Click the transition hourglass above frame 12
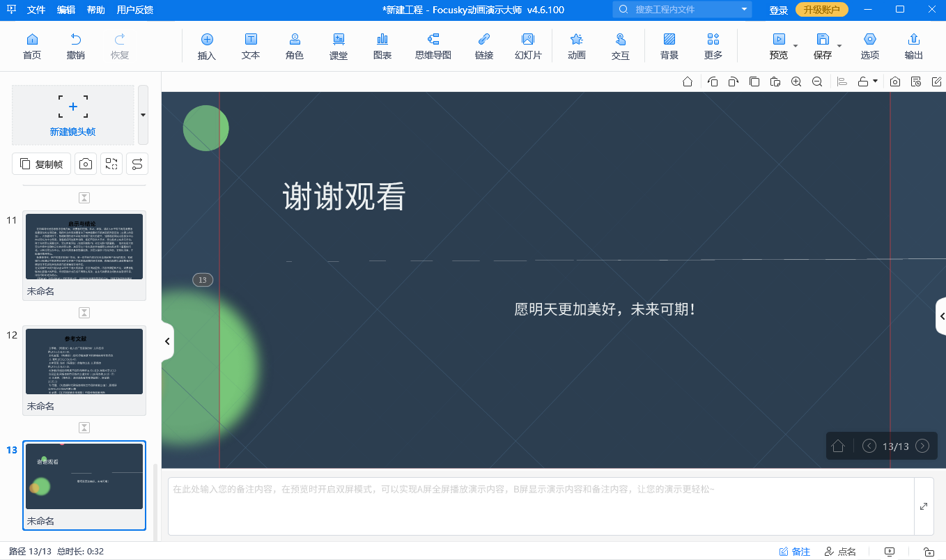Screen dimensions: 946x560 point(84,313)
